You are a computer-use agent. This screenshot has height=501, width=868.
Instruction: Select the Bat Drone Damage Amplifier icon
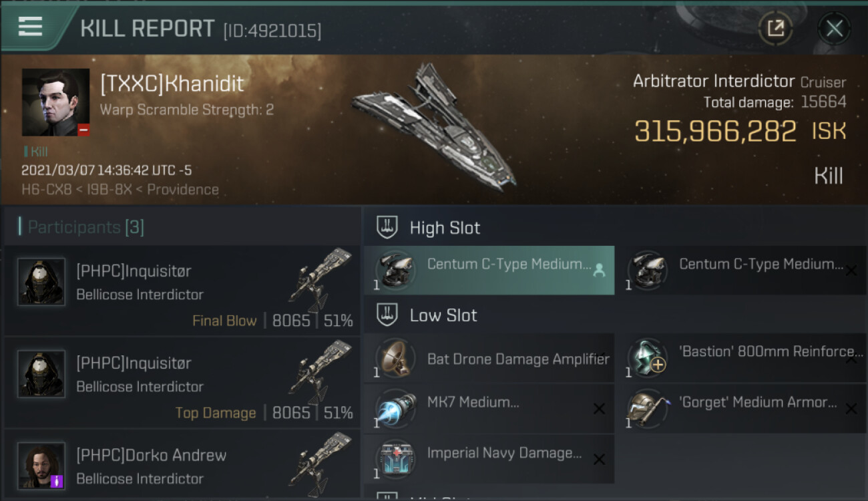pos(395,359)
